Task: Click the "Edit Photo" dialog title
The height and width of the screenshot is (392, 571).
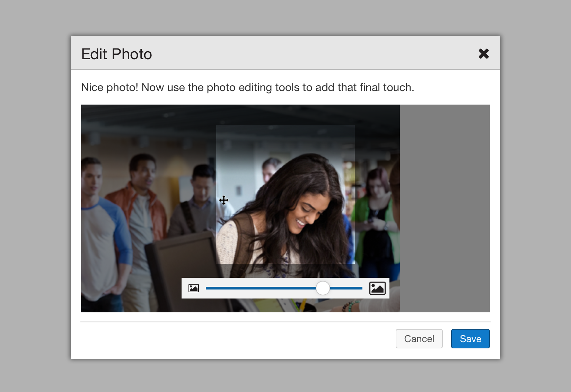Action: pos(116,54)
